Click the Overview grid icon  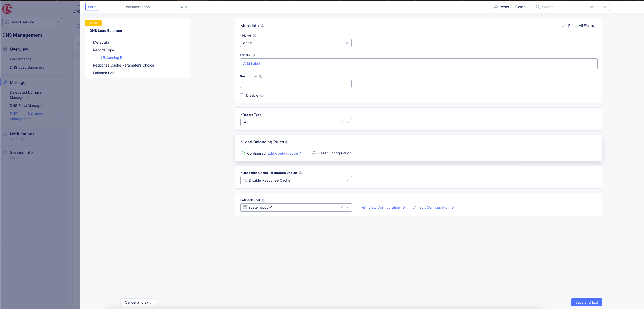click(5, 49)
